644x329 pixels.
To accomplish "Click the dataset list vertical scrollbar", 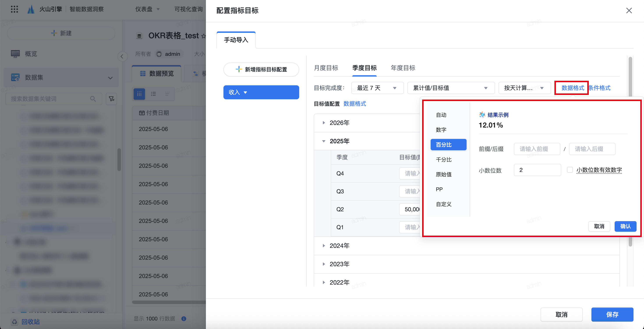I will (119, 160).
